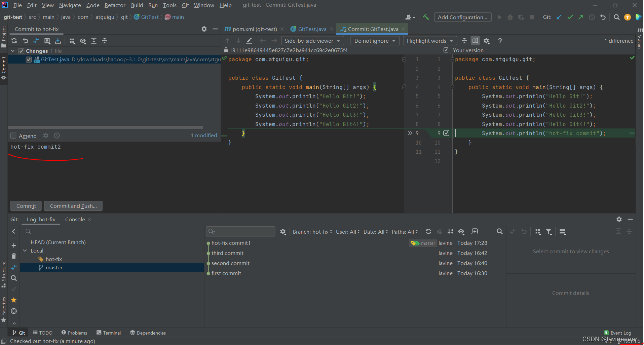This screenshot has width=644, height=345.
Task: Collapse the Changes tree node
Action: (x=13, y=51)
